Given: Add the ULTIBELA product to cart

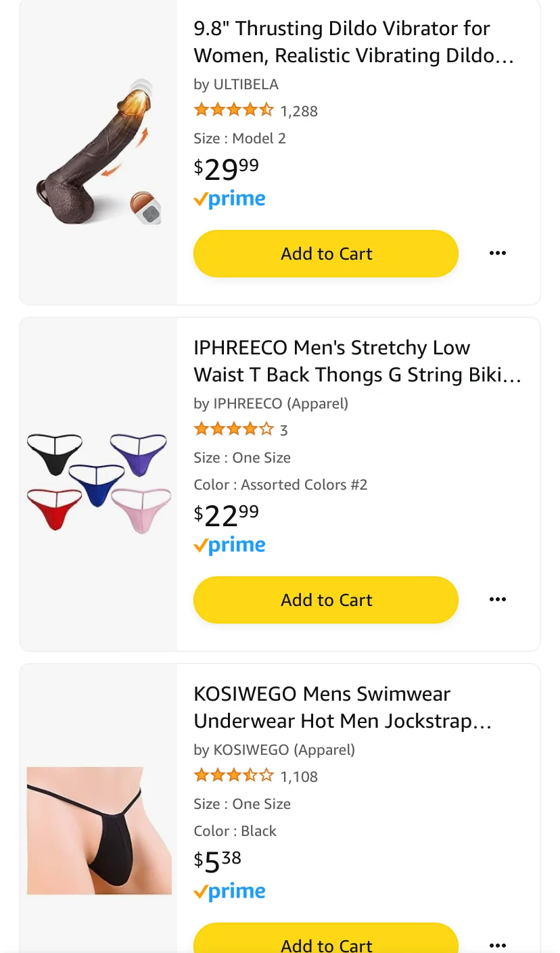Looking at the screenshot, I should [x=326, y=254].
